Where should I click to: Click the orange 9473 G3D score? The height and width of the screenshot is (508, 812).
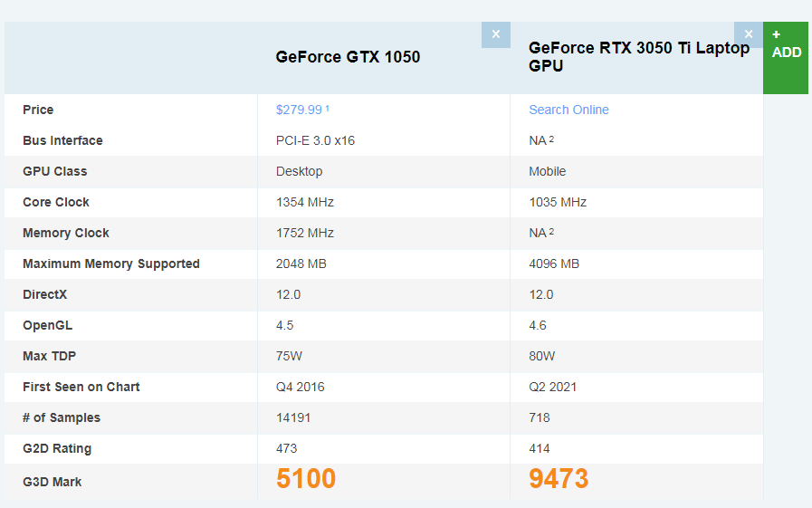tap(559, 478)
